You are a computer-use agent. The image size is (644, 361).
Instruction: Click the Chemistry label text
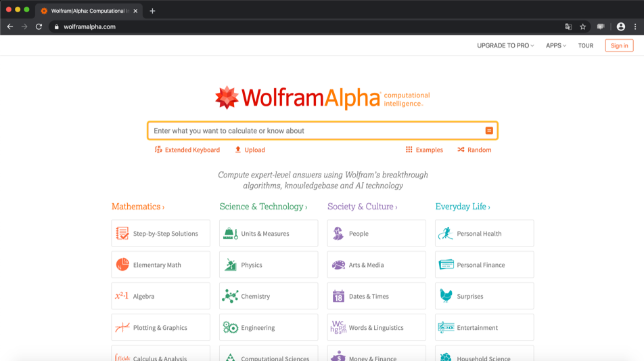tap(256, 296)
